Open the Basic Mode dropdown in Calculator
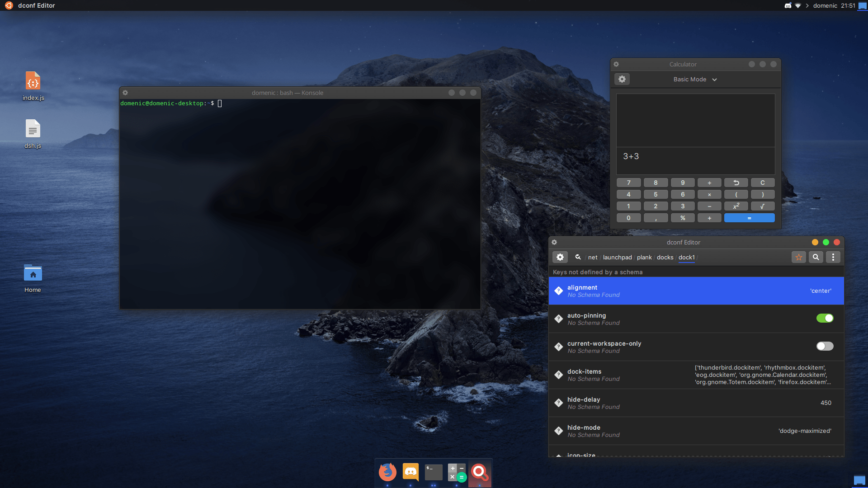Viewport: 868px width, 488px height. [695, 79]
